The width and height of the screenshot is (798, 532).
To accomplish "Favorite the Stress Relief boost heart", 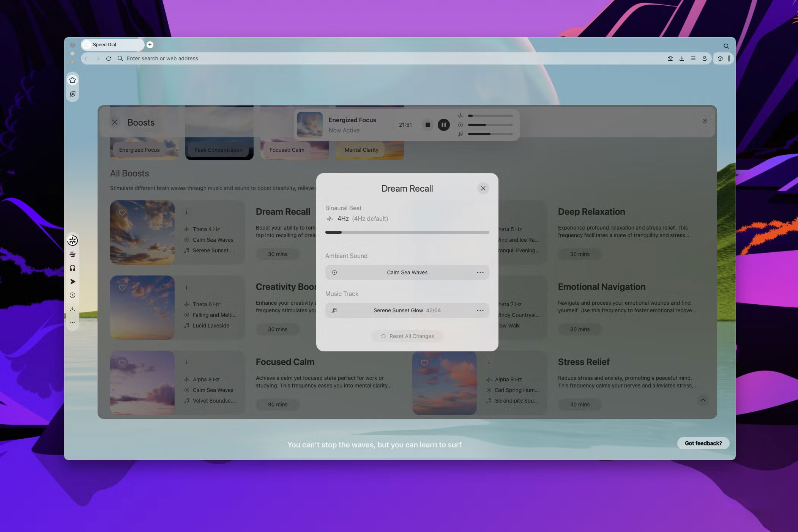I will (x=424, y=363).
